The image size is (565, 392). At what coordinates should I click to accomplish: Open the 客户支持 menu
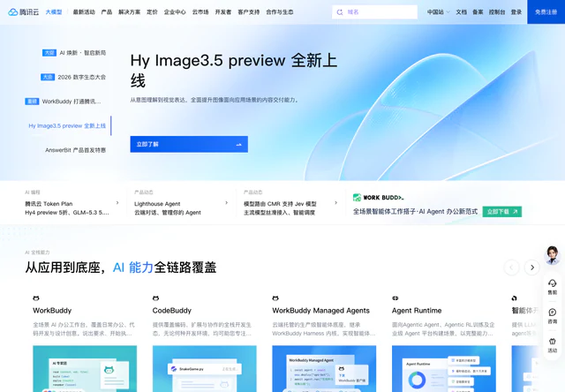click(x=249, y=11)
